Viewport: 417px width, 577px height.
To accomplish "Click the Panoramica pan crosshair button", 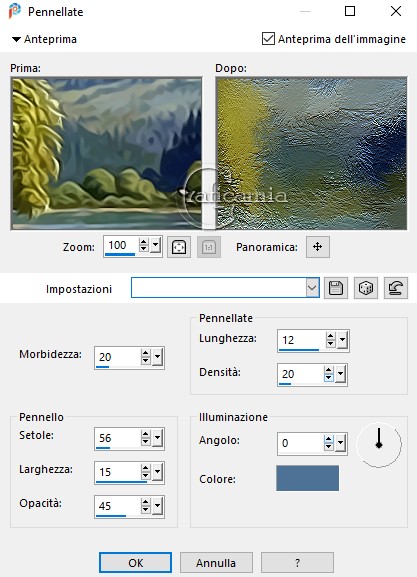I will (318, 247).
